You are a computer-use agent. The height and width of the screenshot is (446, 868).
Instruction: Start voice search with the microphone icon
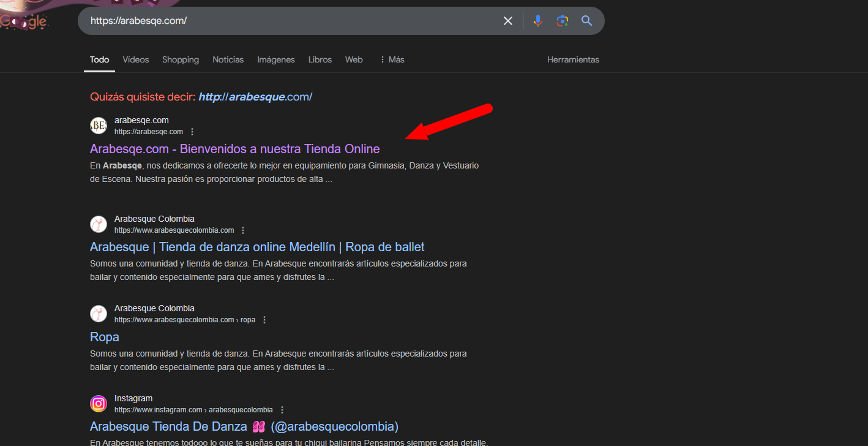click(x=538, y=21)
